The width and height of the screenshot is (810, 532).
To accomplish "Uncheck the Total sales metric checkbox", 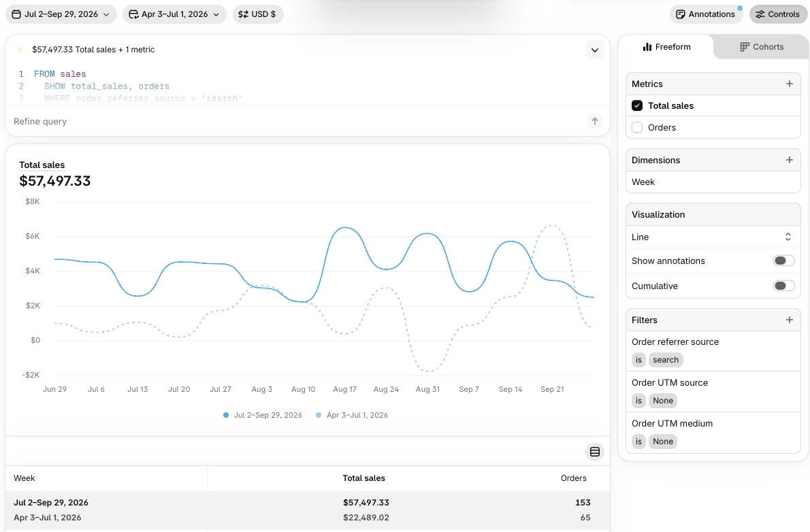I will point(637,105).
